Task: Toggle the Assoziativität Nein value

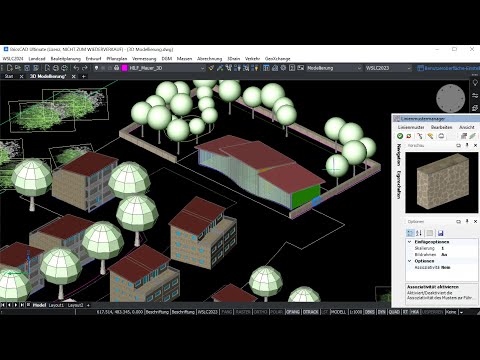Action: (x=459, y=267)
